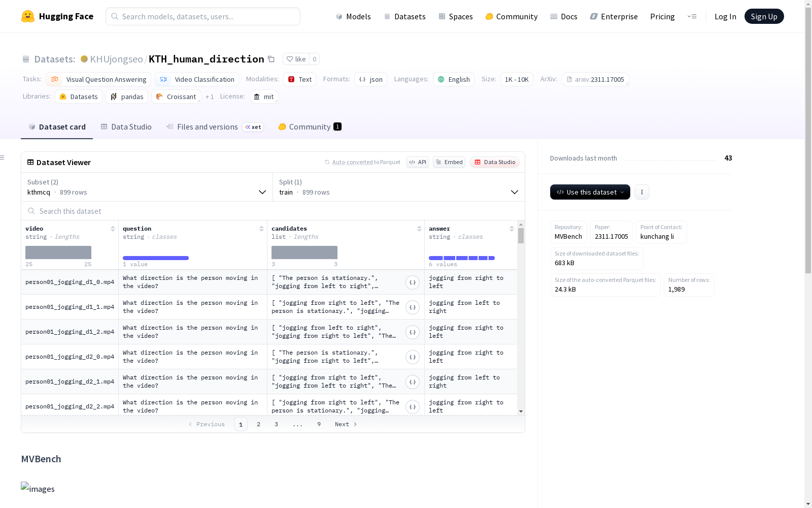Click Next in the table pagination
This screenshot has width=812, height=508.
coord(346,424)
